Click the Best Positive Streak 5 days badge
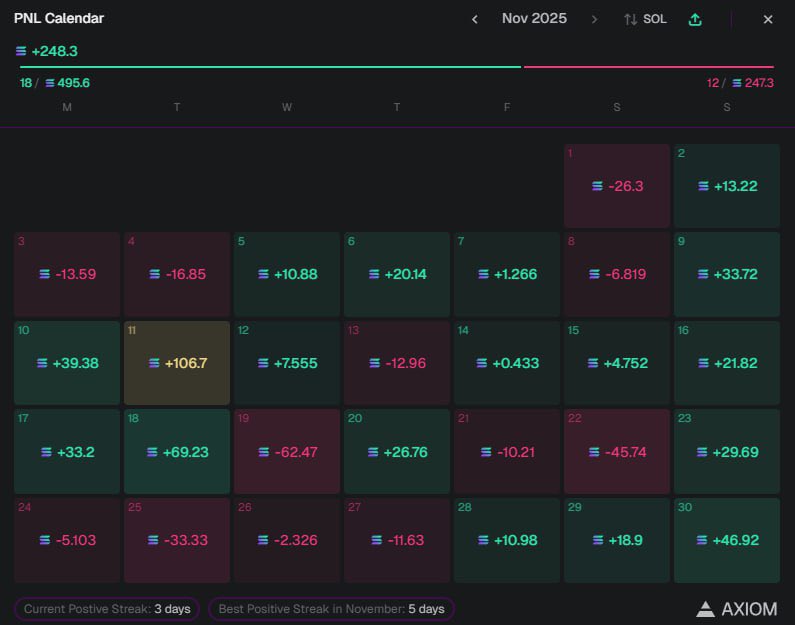This screenshot has height=625, width=795. [x=331, y=609]
